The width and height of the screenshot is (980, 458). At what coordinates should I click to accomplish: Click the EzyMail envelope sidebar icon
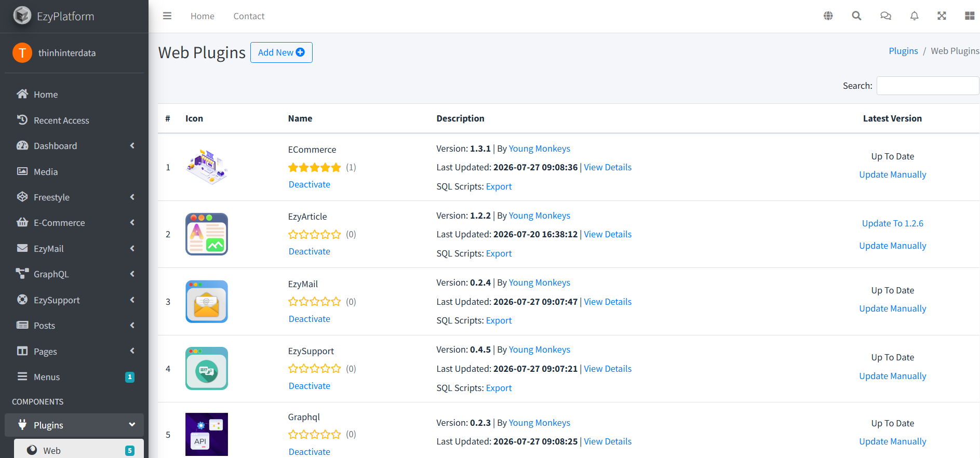22,248
